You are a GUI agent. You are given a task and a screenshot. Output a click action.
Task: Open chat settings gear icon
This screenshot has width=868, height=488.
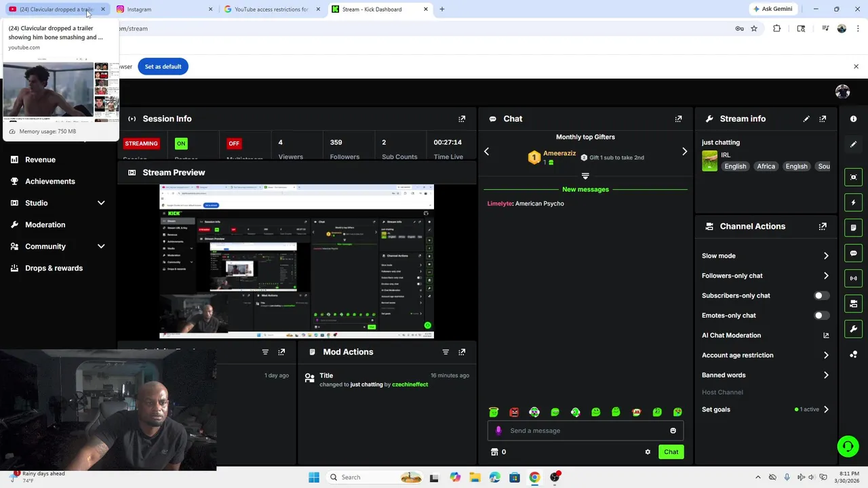click(648, 452)
